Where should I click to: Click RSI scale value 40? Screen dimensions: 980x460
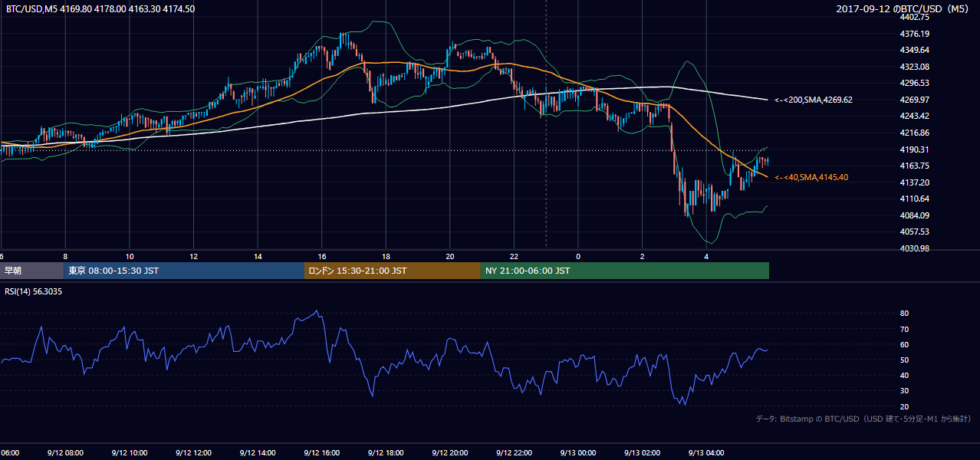(x=904, y=375)
